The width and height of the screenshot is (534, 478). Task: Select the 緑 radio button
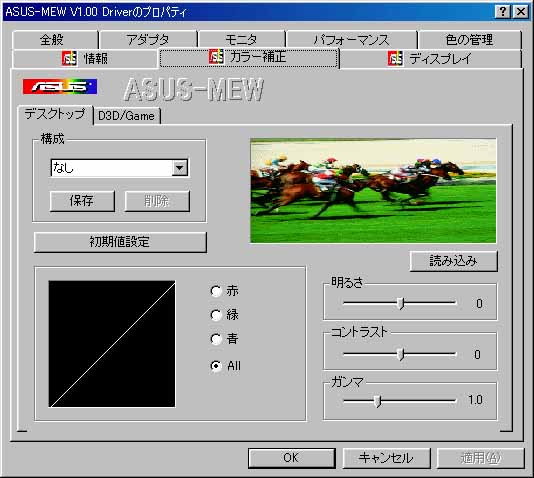click(216, 315)
